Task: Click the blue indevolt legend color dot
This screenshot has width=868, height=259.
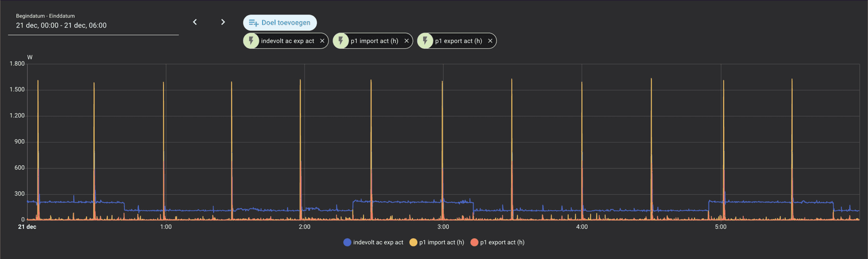Action: tap(347, 243)
